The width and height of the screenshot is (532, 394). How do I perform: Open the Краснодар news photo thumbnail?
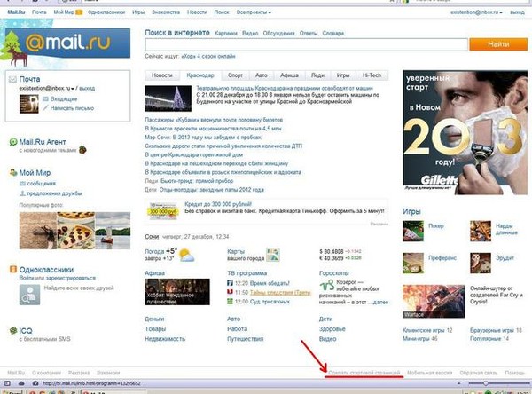click(168, 98)
